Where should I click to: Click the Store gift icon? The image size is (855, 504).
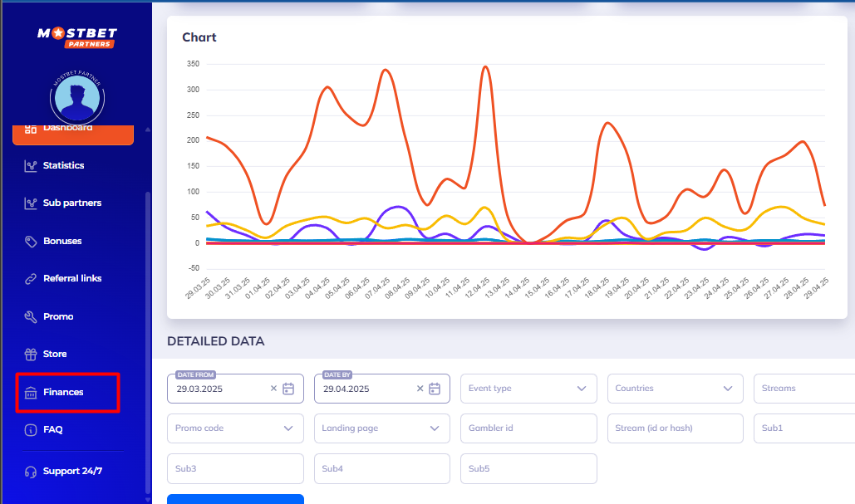click(x=31, y=355)
